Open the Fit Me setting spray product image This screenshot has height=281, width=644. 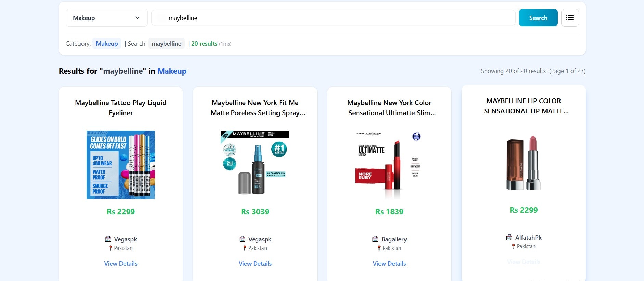(x=255, y=165)
